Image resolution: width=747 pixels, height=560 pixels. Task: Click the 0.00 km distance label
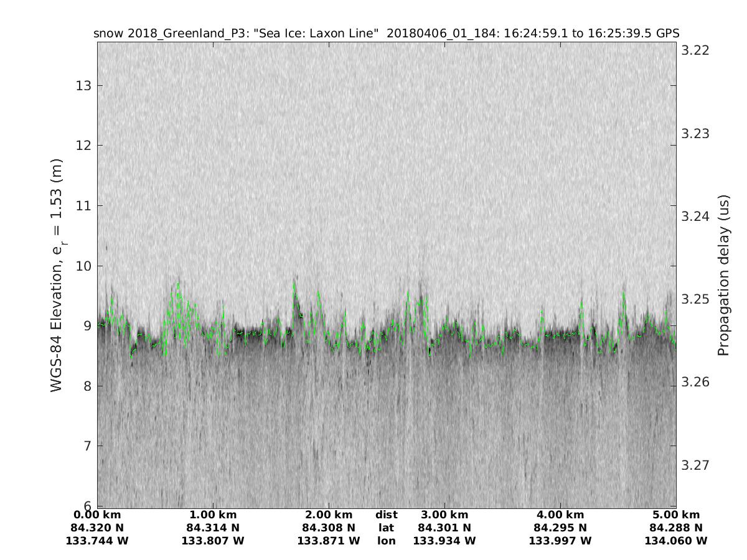[x=97, y=515]
